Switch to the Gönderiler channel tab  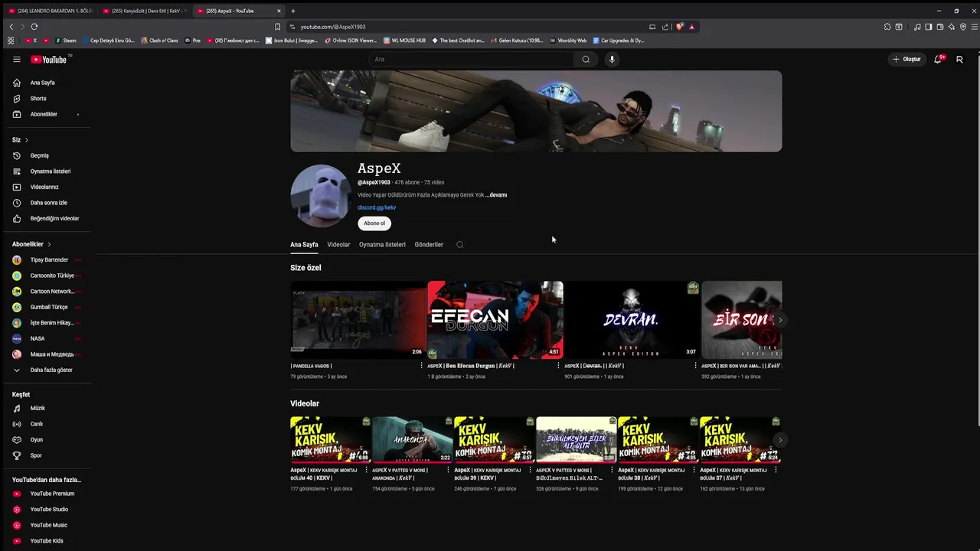click(429, 245)
